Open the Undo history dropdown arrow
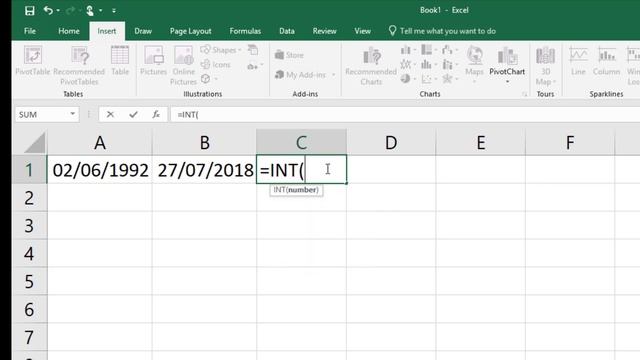The width and height of the screenshot is (640, 360). click(x=58, y=11)
